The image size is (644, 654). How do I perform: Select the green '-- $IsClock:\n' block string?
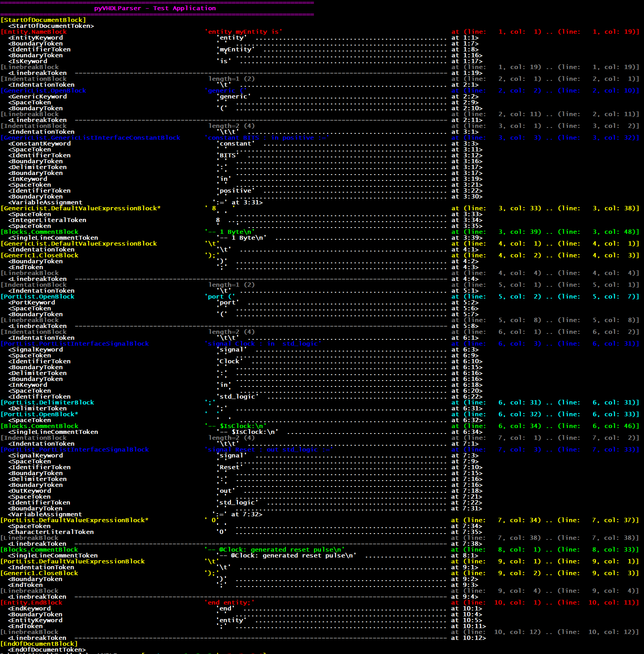coord(235,426)
